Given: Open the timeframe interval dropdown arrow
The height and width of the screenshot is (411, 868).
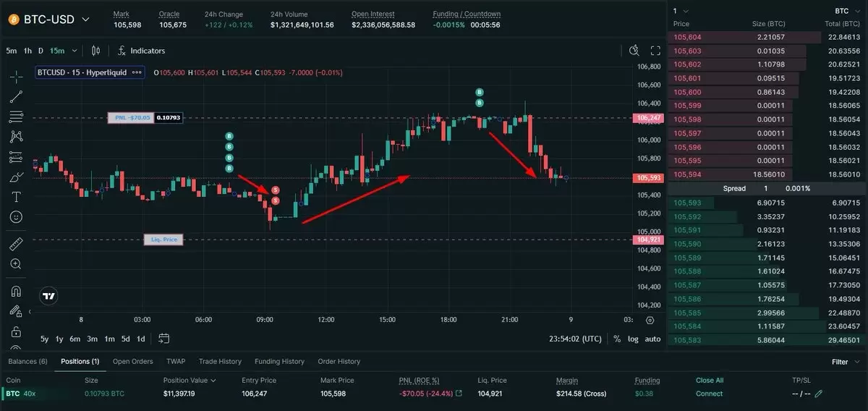Looking at the screenshot, I should point(75,51).
